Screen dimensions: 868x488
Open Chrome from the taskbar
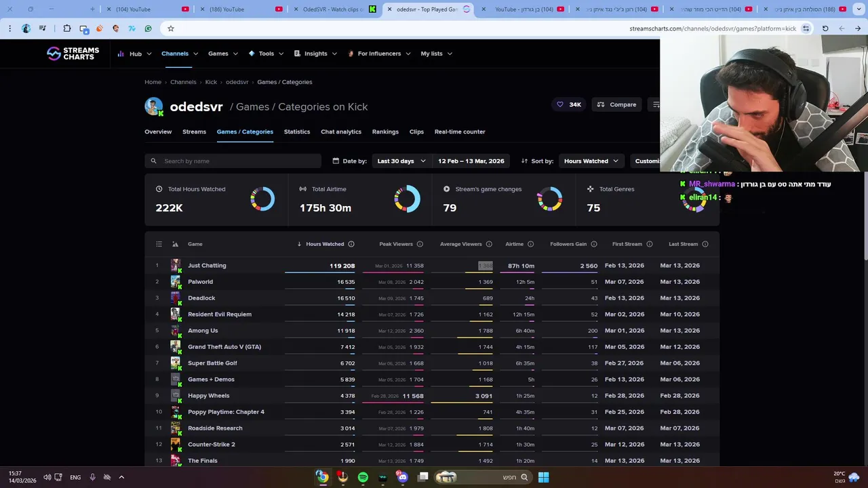click(x=323, y=477)
